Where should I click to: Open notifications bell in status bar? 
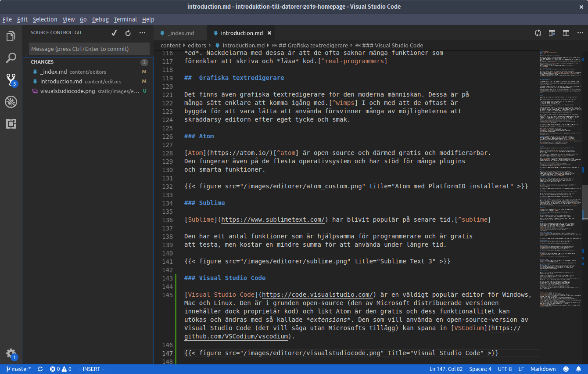click(x=579, y=369)
